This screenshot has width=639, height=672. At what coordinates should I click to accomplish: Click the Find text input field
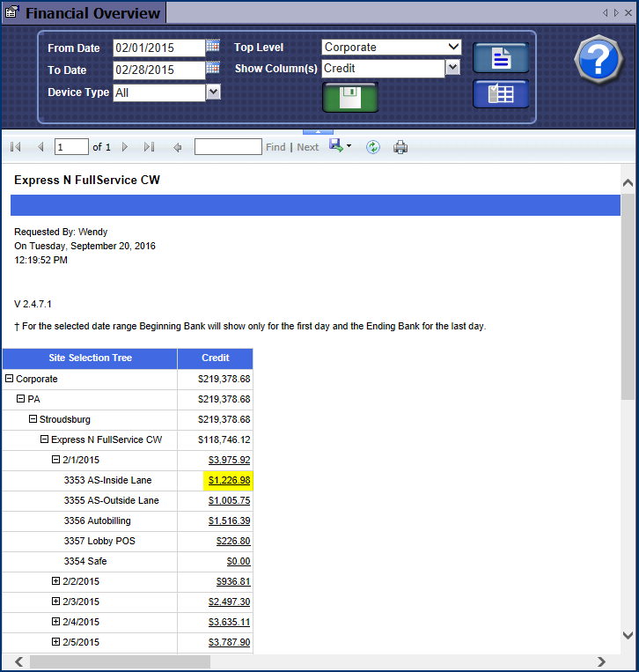pos(228,147)
